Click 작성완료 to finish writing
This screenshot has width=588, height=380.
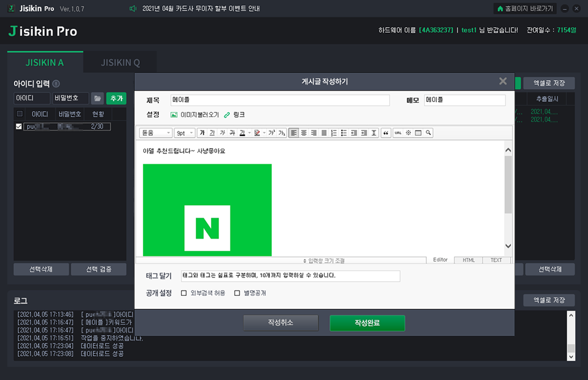[367, 323]
